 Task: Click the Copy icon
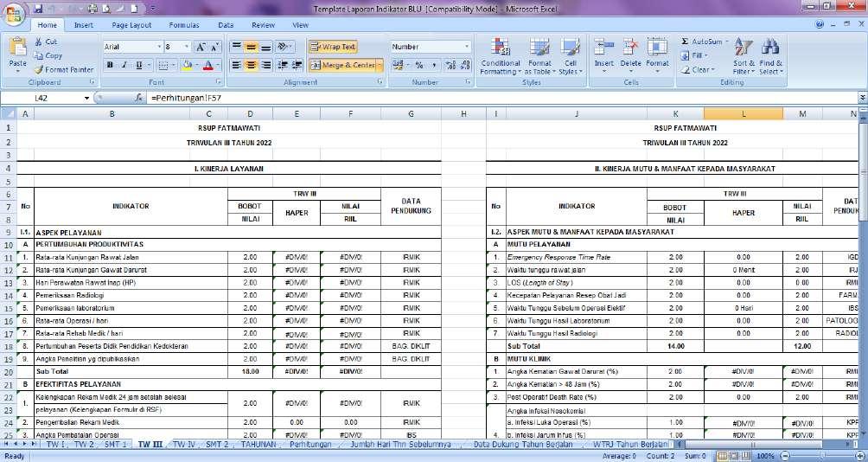pyautogui.click(x=39, y=55)
